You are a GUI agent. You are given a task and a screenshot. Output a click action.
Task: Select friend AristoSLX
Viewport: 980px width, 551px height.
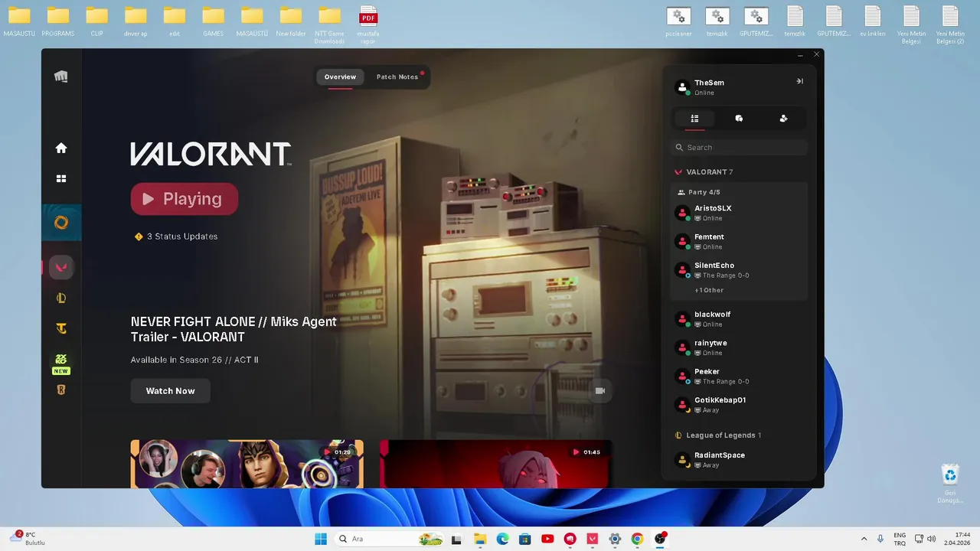(739, 213)
